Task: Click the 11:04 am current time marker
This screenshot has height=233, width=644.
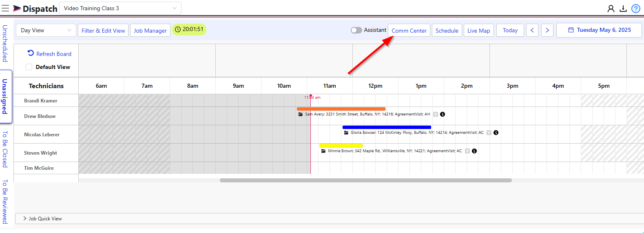Action: pyautogui.click(x=313, y=97)
